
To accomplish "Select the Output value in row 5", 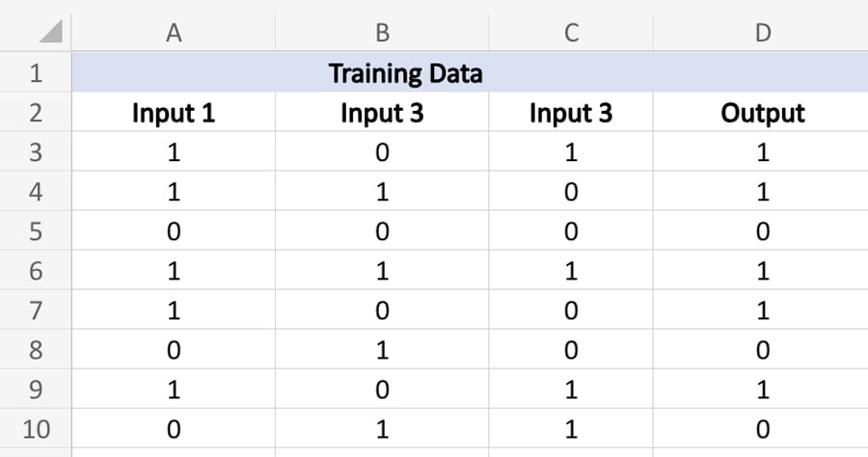I will point(762,231).
